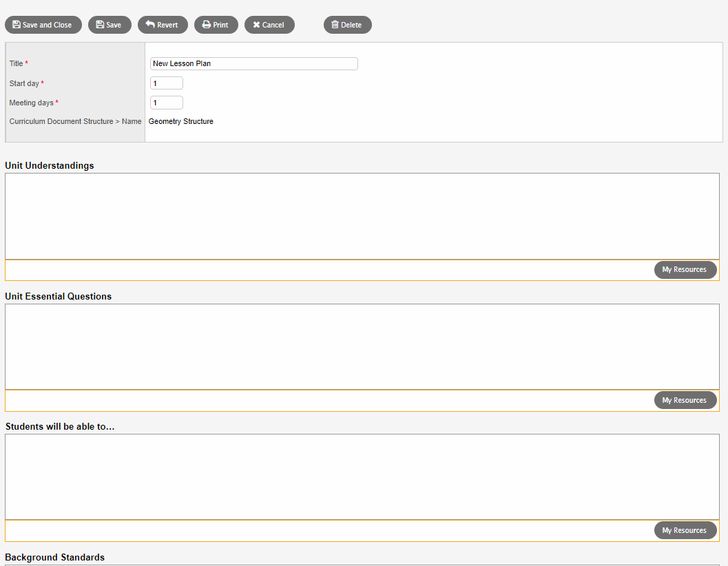The image size is (728, 566).
Task: Click inside the Unit Essential Questions text area
Action: [362, 346]
